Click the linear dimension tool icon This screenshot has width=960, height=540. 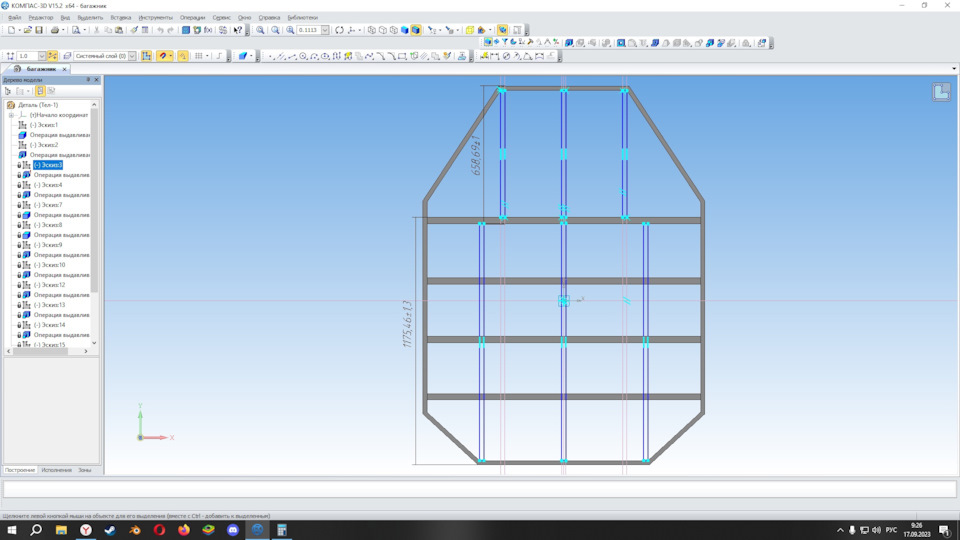pos(495,56)
